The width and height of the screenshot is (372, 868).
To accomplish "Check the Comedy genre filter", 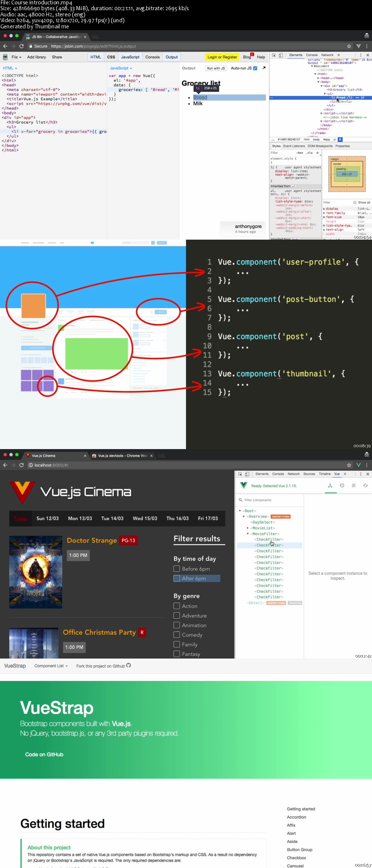I will (177, 635).
